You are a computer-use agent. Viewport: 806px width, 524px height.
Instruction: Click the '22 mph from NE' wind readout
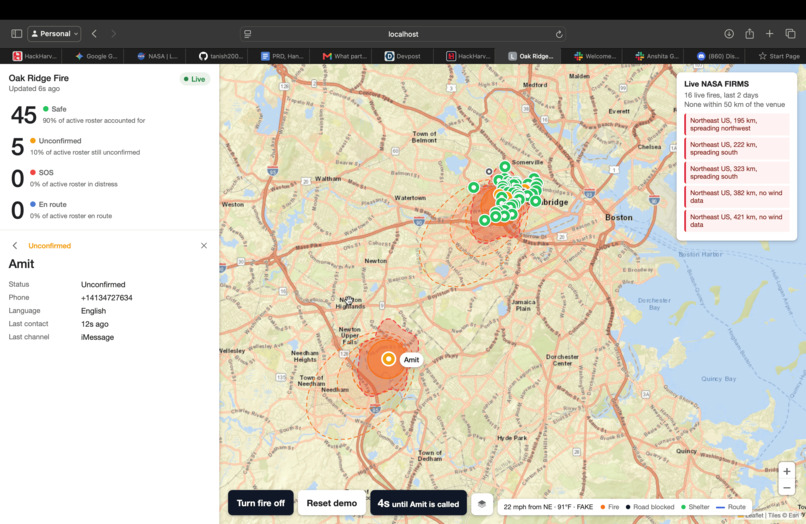tap(548, 507)
